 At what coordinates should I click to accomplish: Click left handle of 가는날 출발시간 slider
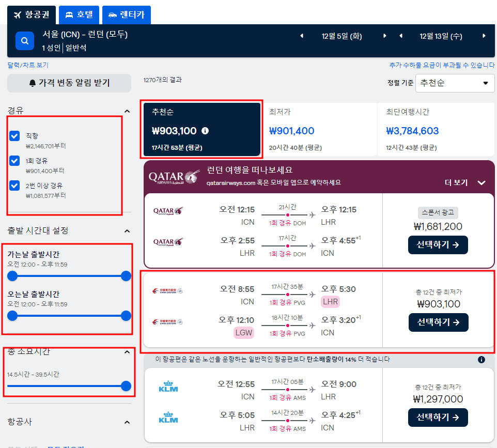click(12, 276)
